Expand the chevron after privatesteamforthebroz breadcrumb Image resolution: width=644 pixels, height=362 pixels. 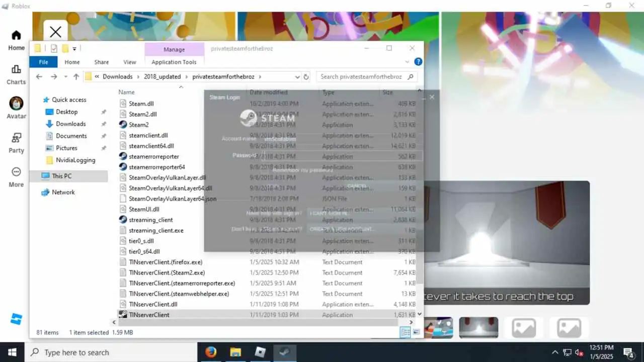point(260,77)
